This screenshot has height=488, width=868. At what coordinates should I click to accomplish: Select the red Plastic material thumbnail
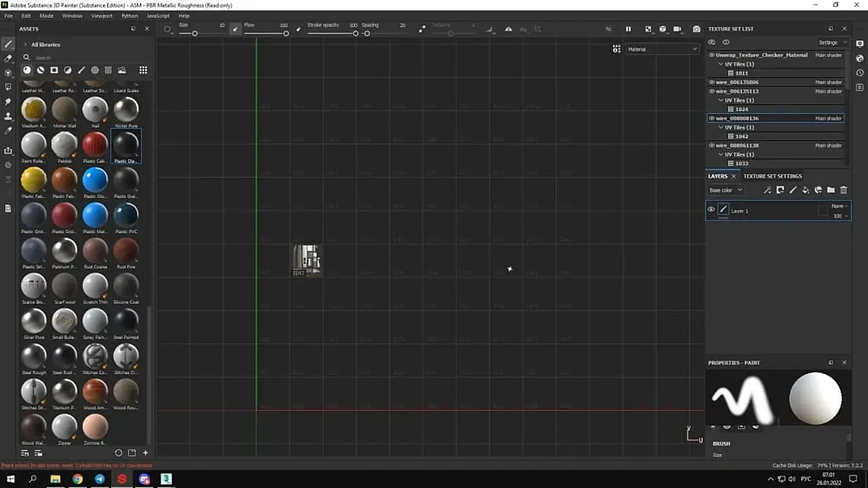[x=95, y=144]
